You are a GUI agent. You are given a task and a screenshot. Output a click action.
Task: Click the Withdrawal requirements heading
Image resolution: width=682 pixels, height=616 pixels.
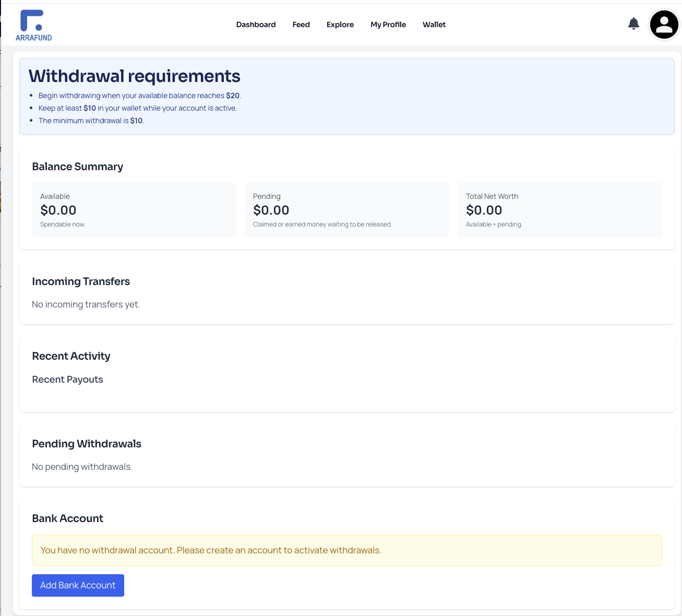pos(135,76)
